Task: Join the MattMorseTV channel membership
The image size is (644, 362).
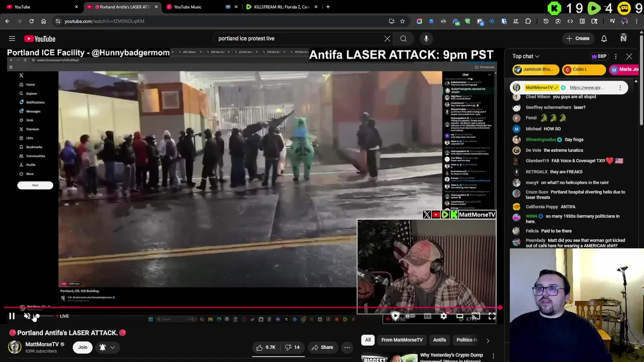Action: pos(83,347)
